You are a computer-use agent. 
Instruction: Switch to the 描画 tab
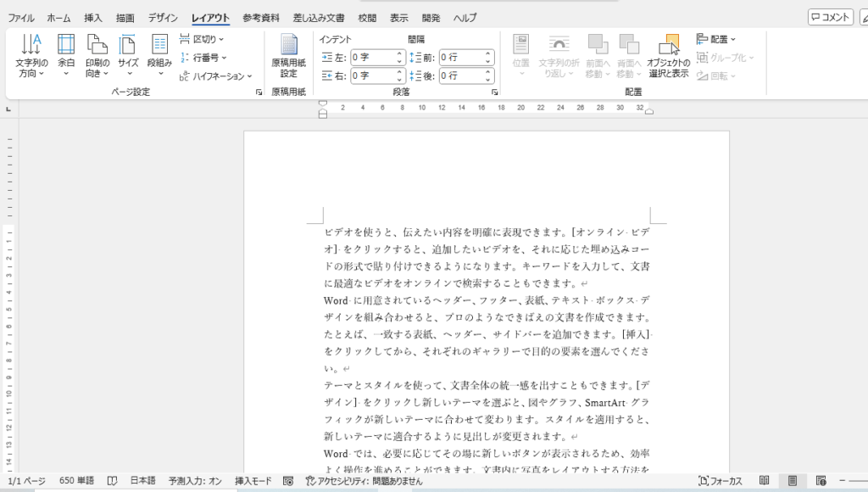tap(125, 18)
